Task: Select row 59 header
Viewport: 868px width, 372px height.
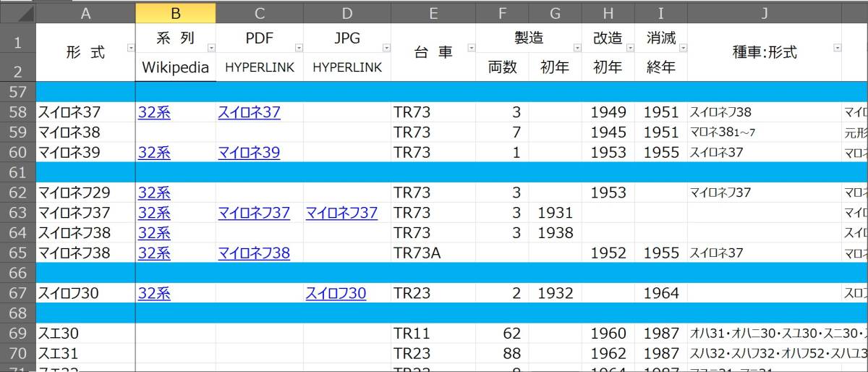Action: point(17,132)
